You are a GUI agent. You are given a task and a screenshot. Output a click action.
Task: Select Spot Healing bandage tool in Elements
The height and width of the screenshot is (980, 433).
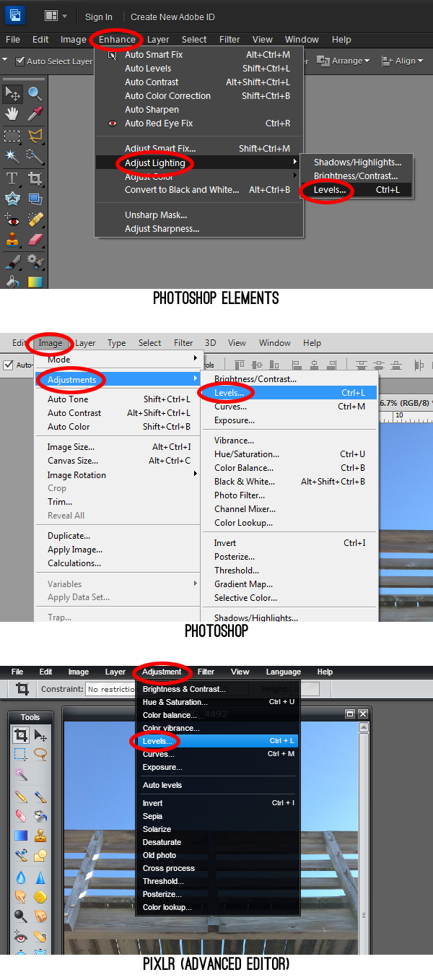pos(34,220)
